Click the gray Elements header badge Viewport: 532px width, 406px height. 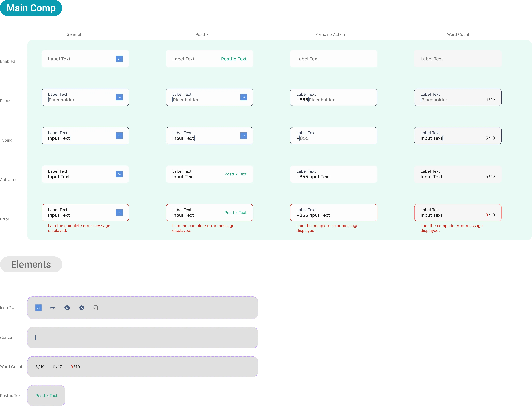point(31,264)
